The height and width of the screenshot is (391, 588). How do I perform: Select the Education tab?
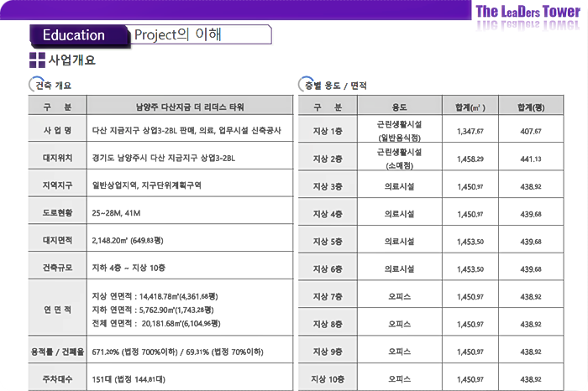click(x=73, y=35)
